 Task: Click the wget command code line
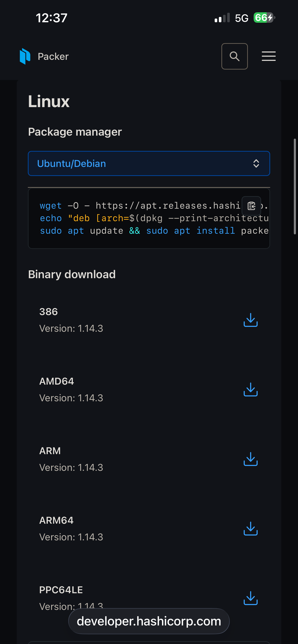coord(140,206)
